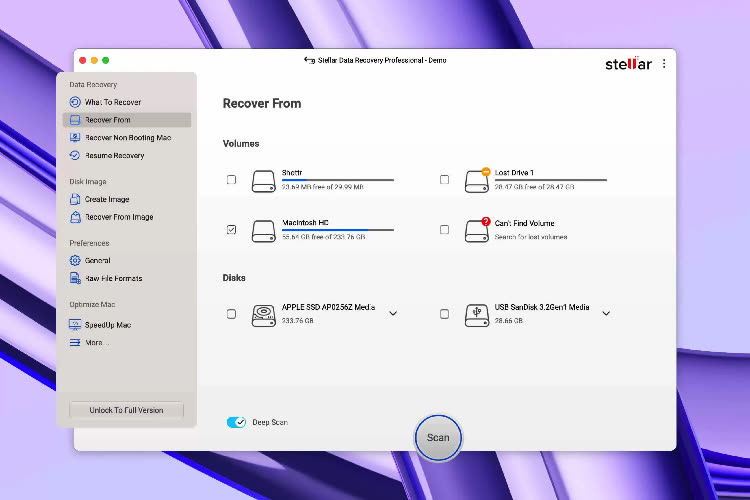750x500 pixels.
Task: Expand the APPLE SSD AP0256Z Media chevron
Action: (x=393, y=313)
